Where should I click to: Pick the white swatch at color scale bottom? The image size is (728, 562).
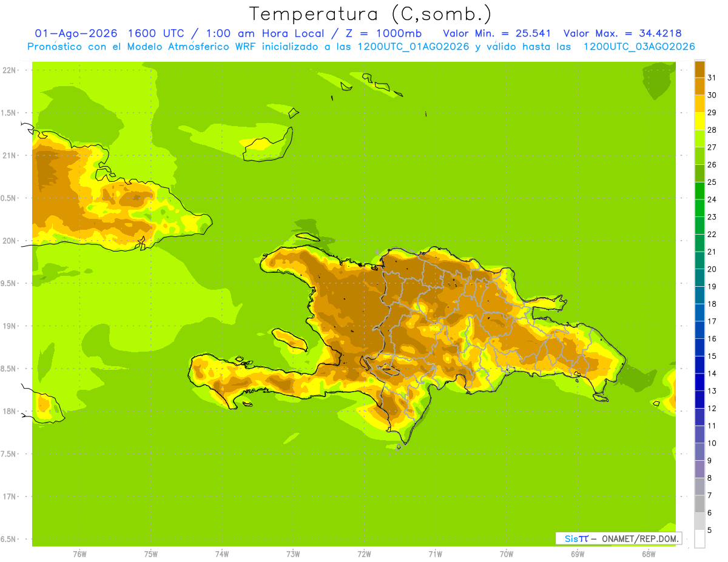pos(699,539)
